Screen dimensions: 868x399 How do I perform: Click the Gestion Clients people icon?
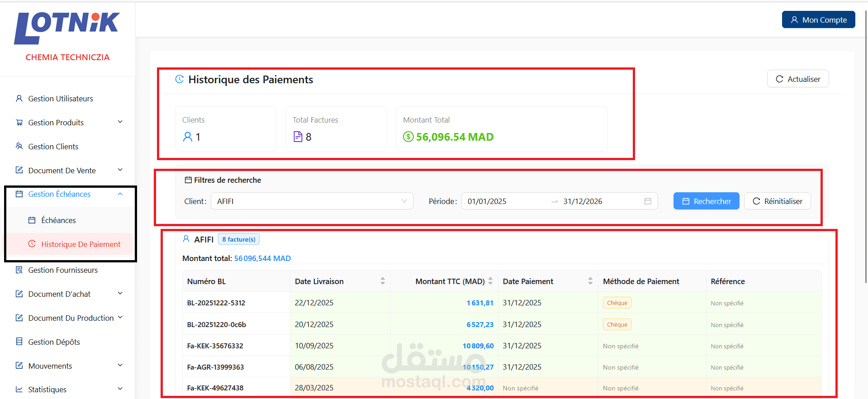pyautogui.click(x=19, y=146)
